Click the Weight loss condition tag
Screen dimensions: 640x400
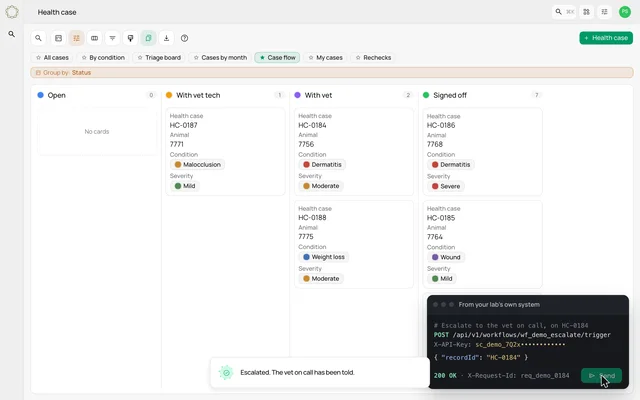click(x=324, y=257)
